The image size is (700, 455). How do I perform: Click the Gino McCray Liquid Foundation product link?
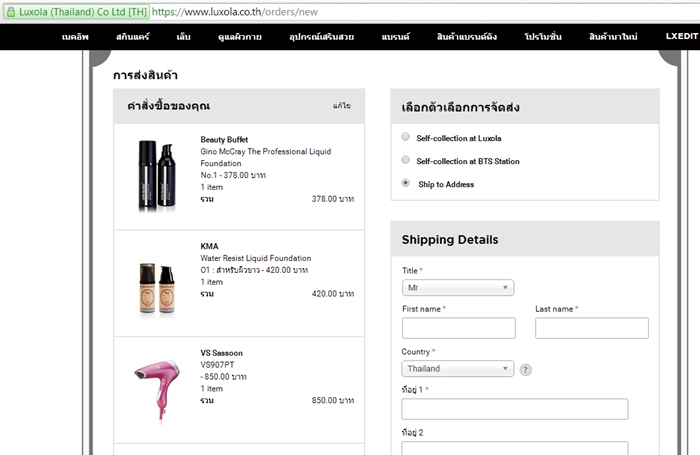point(266,157)
